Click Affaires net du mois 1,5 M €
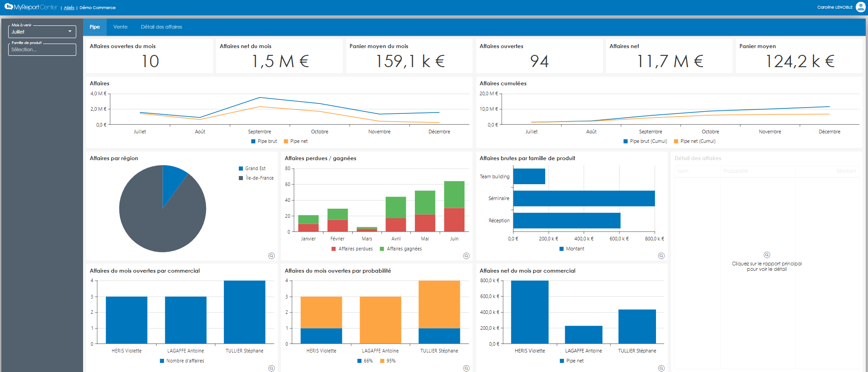 coord(280,61)
